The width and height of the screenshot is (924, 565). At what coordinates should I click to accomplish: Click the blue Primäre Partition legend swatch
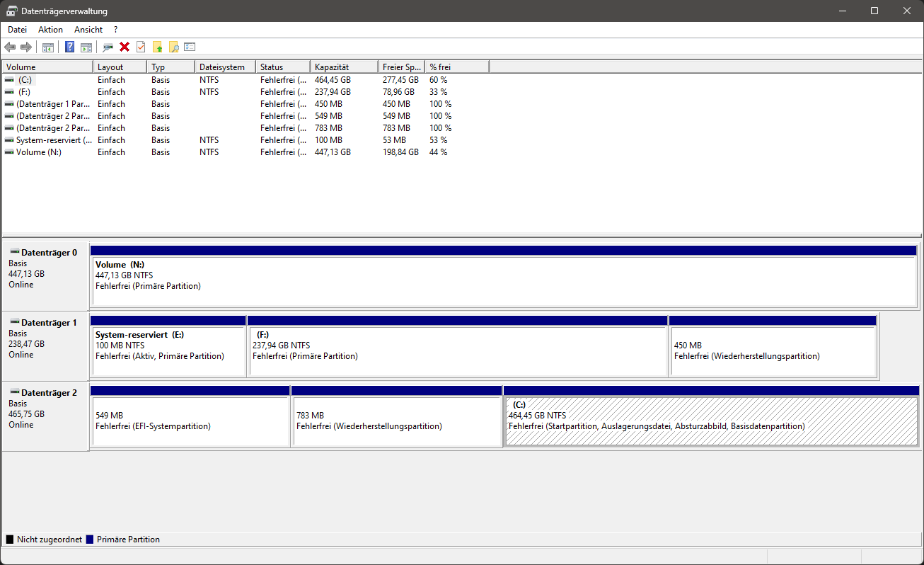coord(90,540)
